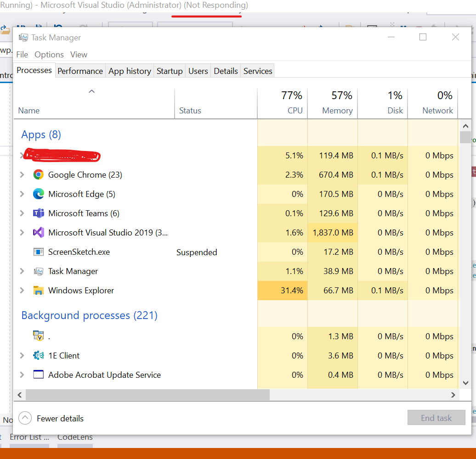The height and width of the screenshot is (459, 476).
Task: Click the horizontal scrollbar right arrow
Action: 453,395
